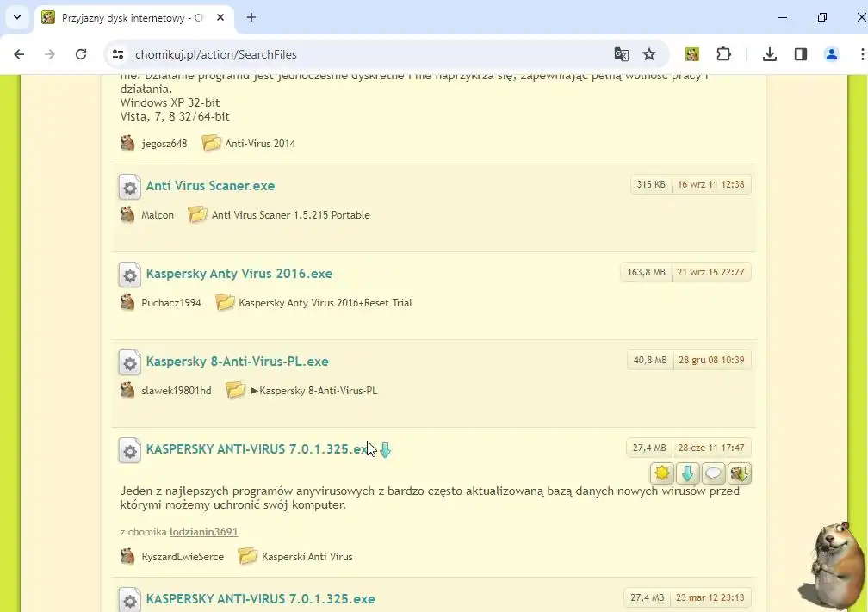
Task: Click gear icon for Kaspersky 8-Anti-Virus-PL.exe
Action: click(x=129, y=363)
